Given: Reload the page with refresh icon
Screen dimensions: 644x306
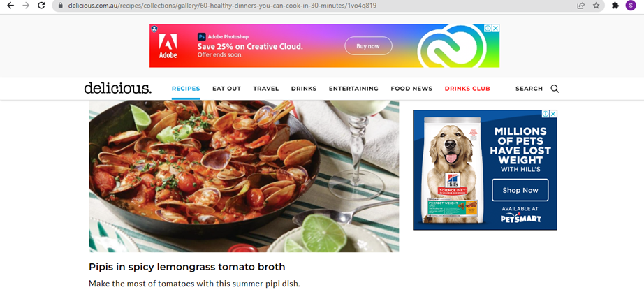Looking at the screenshot, I should (41, 6).
